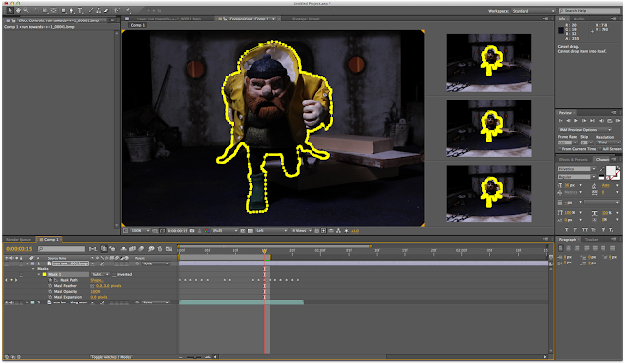Open the Workspace Standard dropdown

coord(533,11)
